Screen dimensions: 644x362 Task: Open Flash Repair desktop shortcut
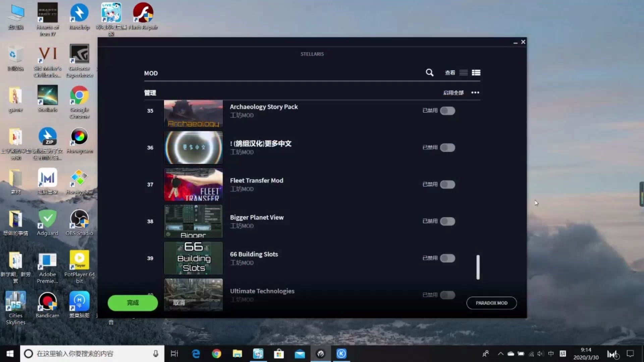coord(143,16)
